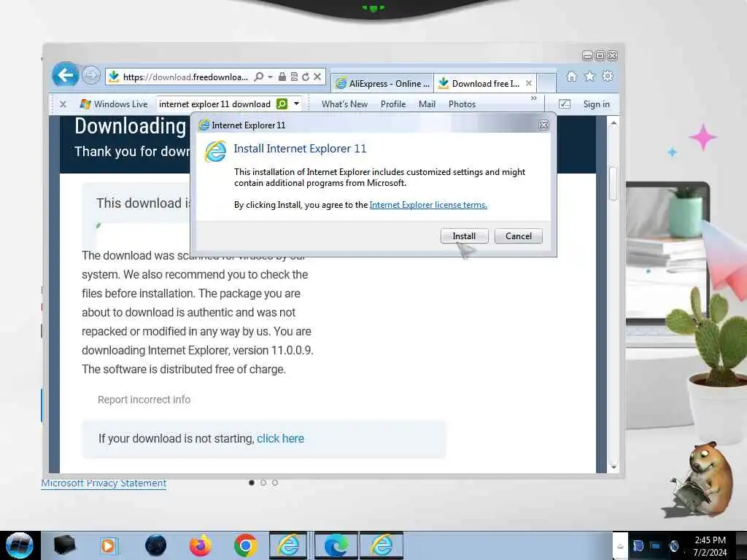Click Cancel in Internet Explorer 11 dialog
The width and height of the screenshot is (747, 560).
(x=519, y=236)
